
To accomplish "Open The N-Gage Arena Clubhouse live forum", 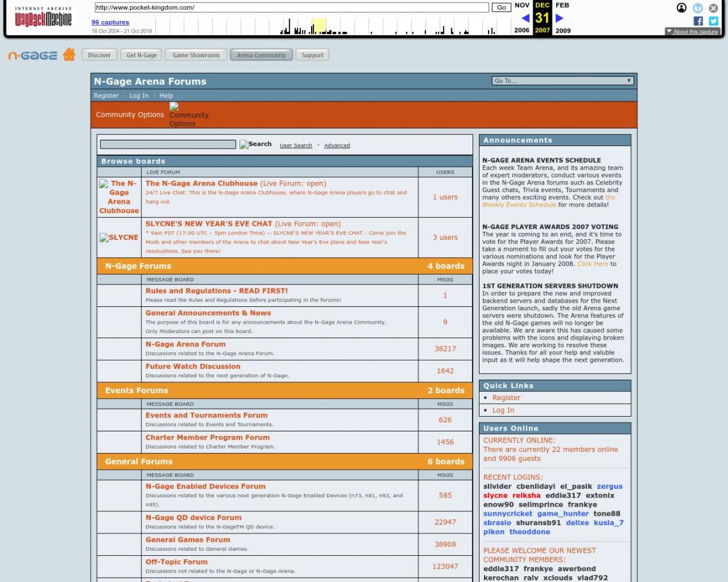I will [x=202, y=183].
